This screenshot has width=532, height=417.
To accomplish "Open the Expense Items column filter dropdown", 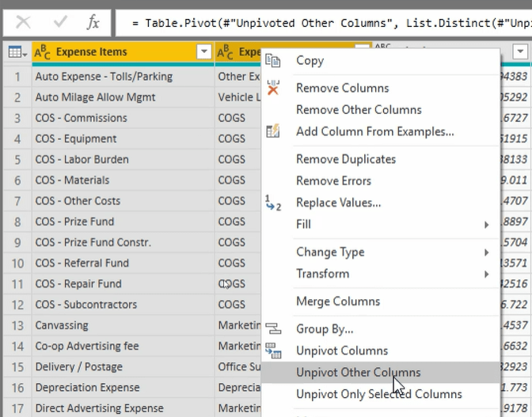I will tap(204, 52).
